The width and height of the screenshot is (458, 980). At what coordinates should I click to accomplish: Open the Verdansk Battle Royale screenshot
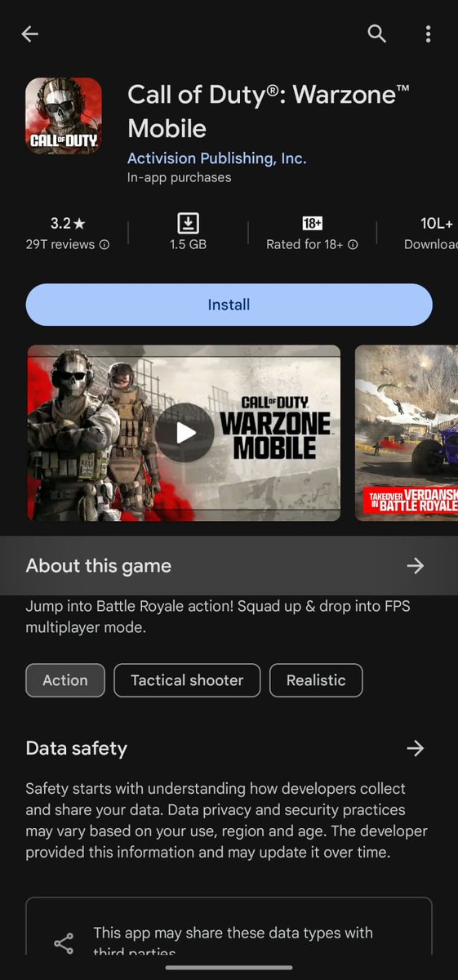click(x=407, y=433)
